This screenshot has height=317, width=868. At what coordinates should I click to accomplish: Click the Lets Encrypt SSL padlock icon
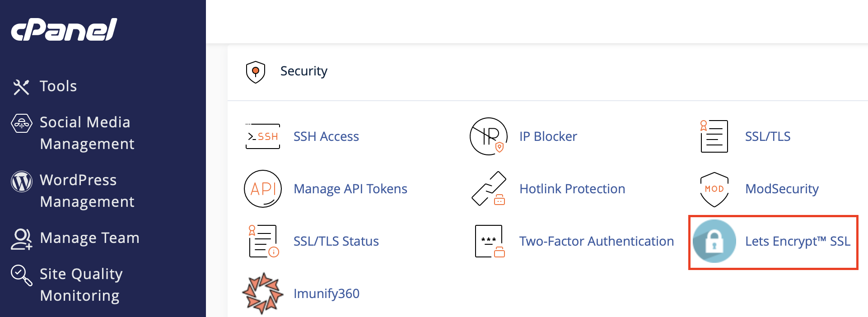point(714,241)
